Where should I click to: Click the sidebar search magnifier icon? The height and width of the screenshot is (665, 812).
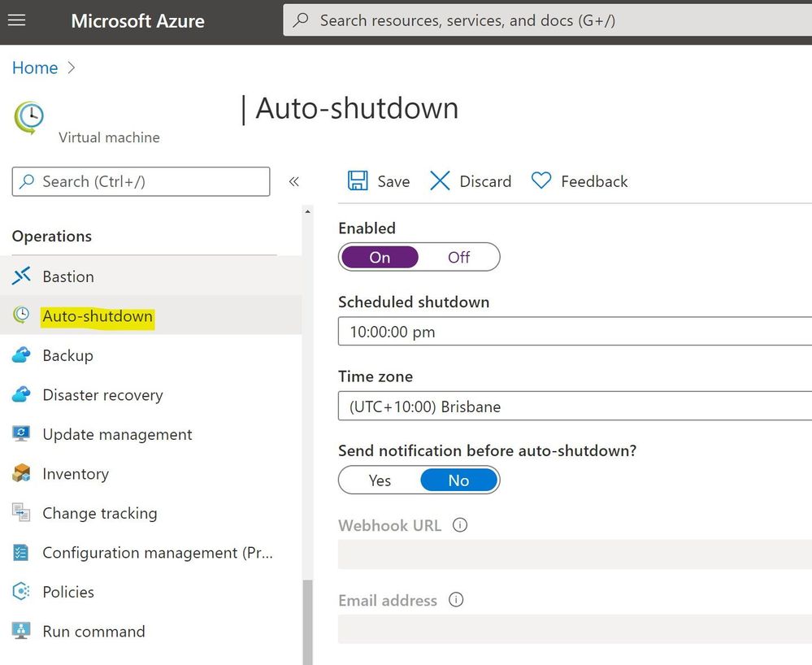(26, 181)
